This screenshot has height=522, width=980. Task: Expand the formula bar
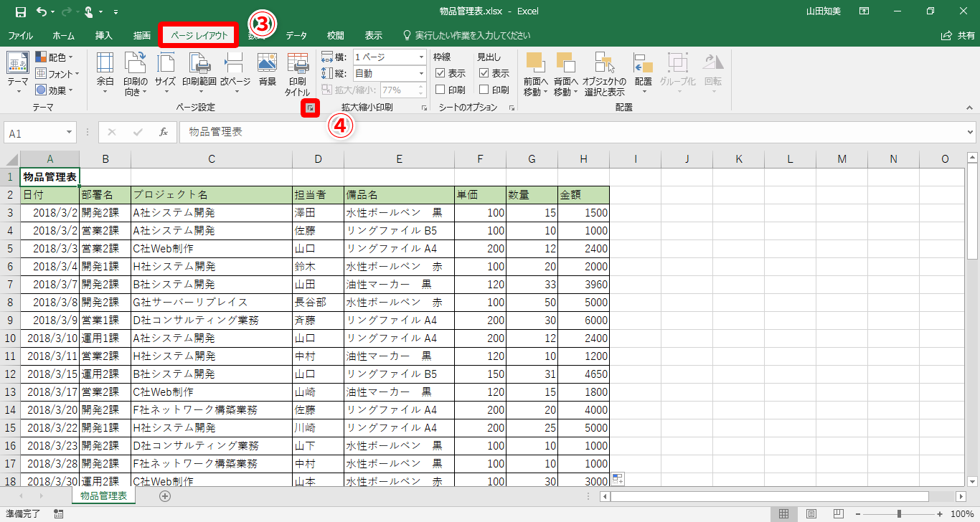coord(971,133)
